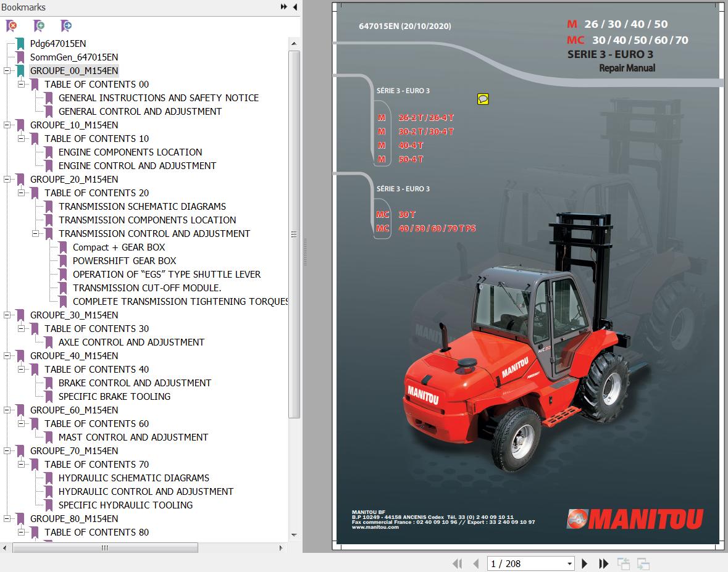Open the bookmarks panel options double-arrow
The height and width of the screenshot is (572, 728).
click(283, 7)
